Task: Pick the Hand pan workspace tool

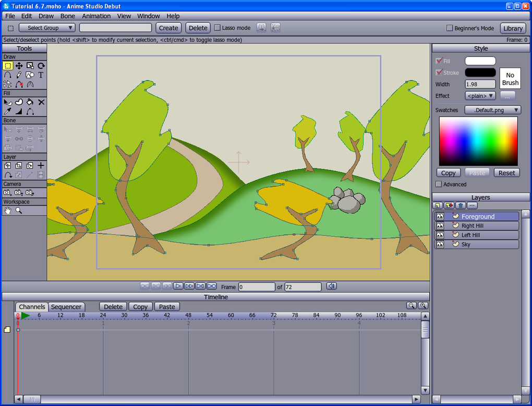Action: click(8, 210)
